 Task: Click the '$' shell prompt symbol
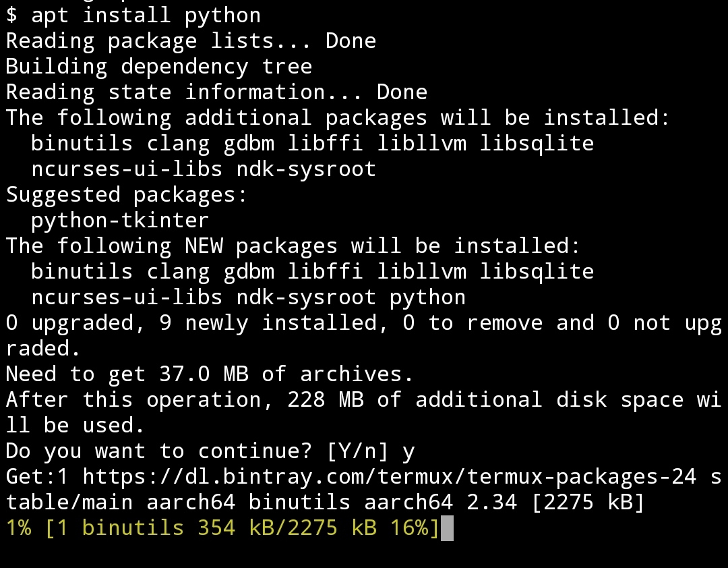click(11, 16)
